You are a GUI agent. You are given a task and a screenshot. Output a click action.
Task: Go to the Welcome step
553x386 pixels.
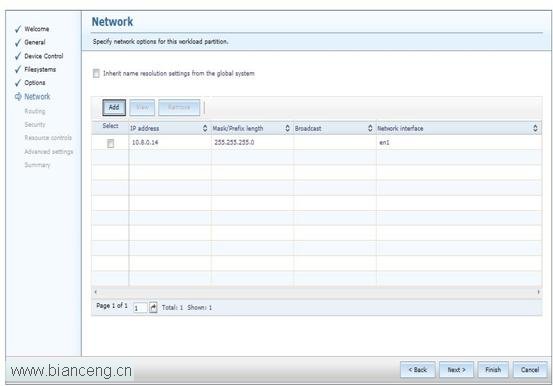37,29
